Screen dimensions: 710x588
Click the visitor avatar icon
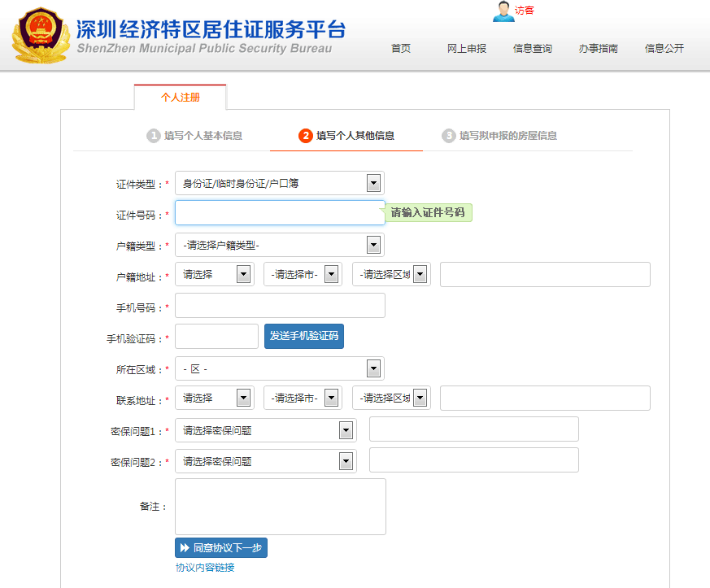(x=503, y=11)
